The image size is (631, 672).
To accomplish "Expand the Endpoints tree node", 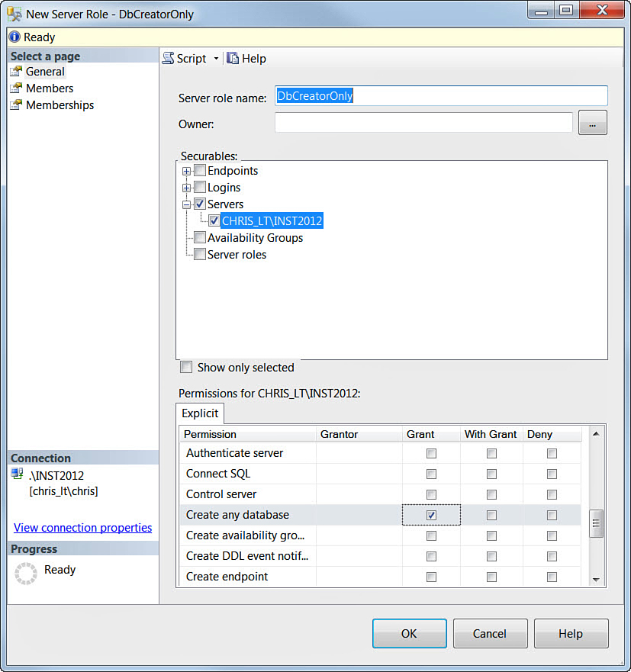I will (x=186, y=171).
